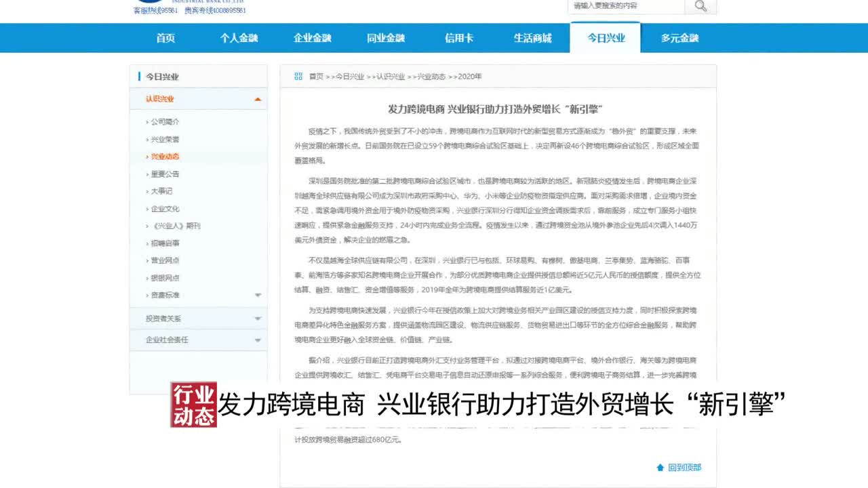
Task: Open the 《兴业人》期刊 sidebar link
Action: coord(175,226)
